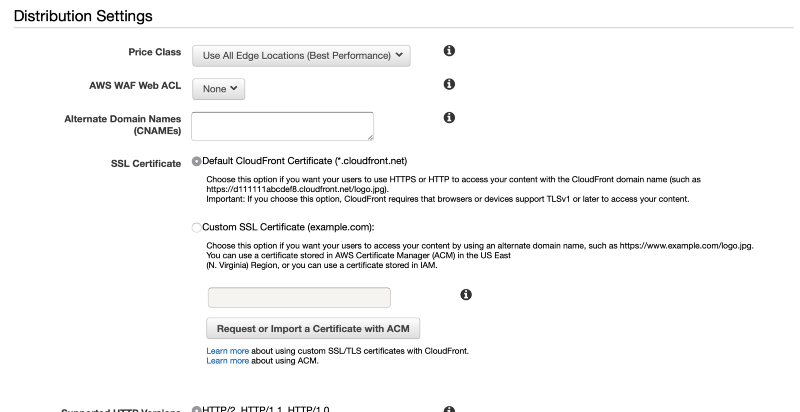800x412 pixels.
Task: Click info icon for Alternate Domain Names
Action: [x=449, y=118]
